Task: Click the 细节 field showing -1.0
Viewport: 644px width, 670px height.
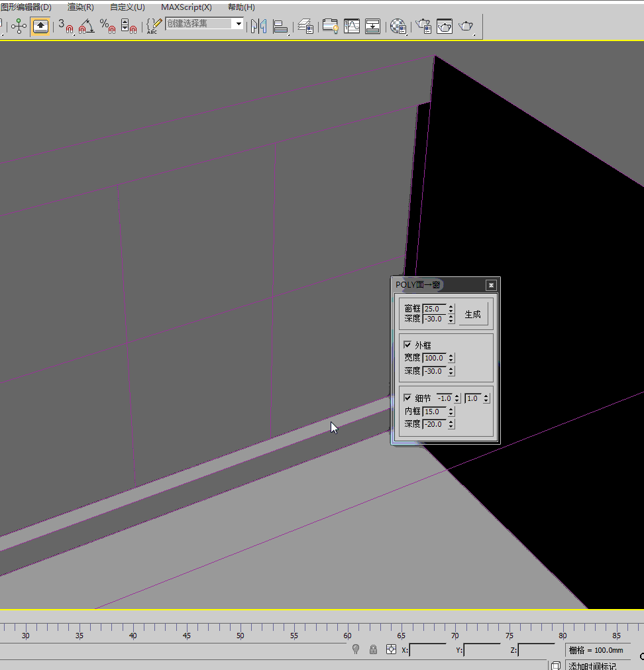Action: tap(444, 398)
